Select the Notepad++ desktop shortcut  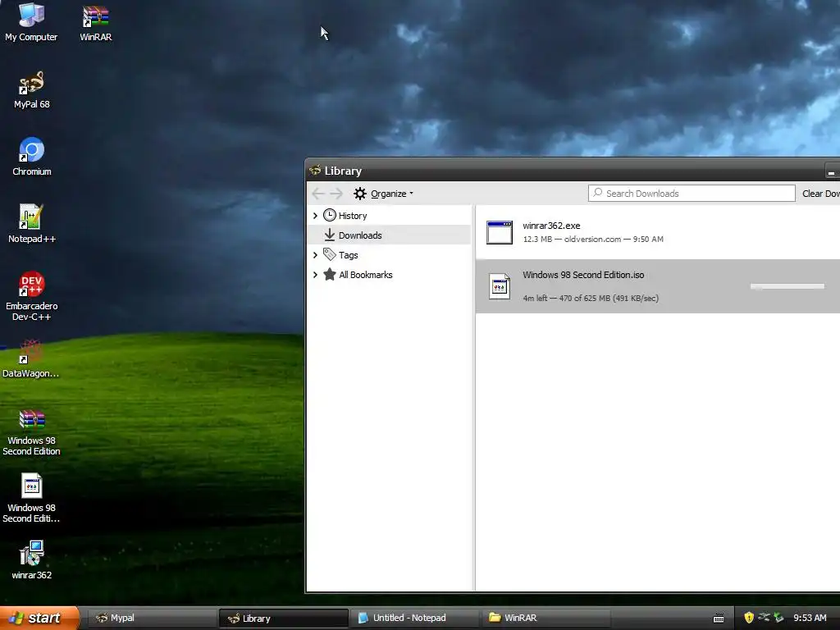pos(32,223)
